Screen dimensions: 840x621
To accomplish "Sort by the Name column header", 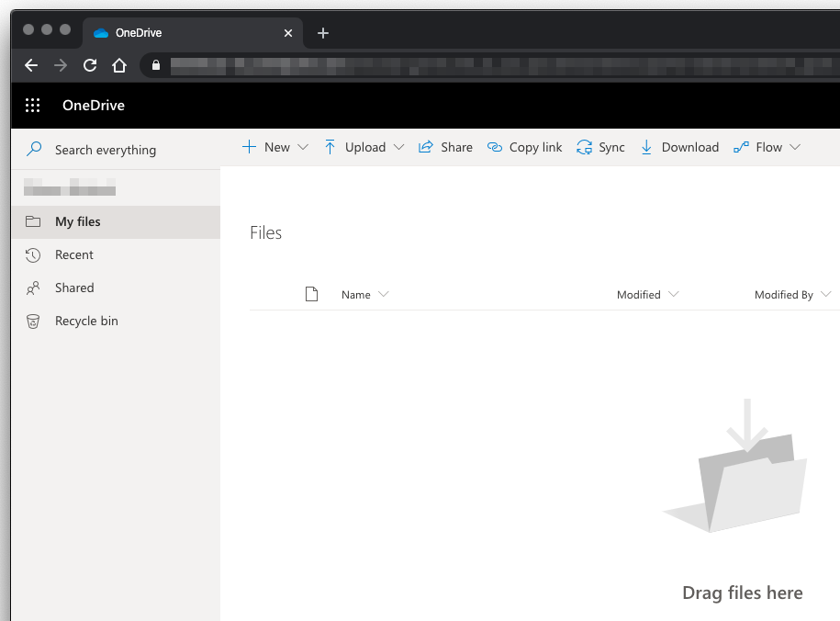I will tap(355, 294).
